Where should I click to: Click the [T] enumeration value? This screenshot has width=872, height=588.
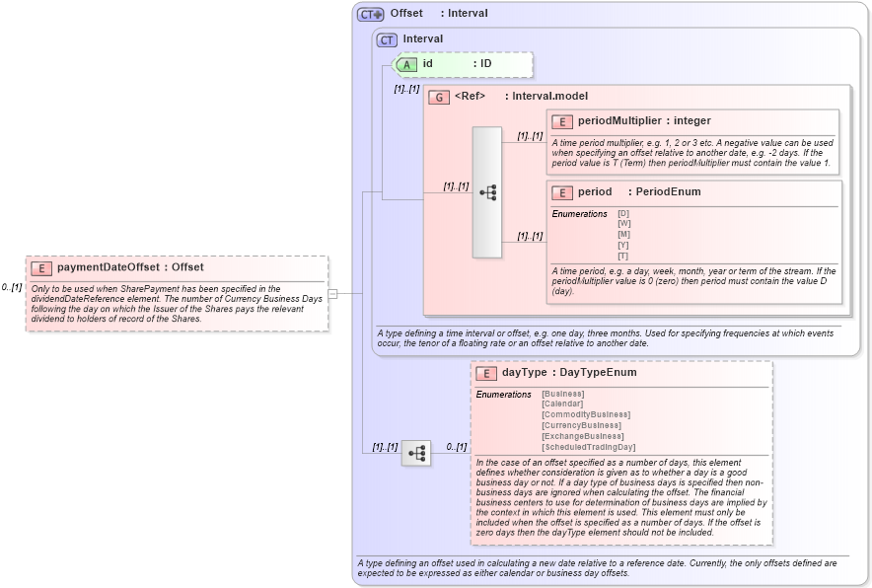(x=622, y=256)
